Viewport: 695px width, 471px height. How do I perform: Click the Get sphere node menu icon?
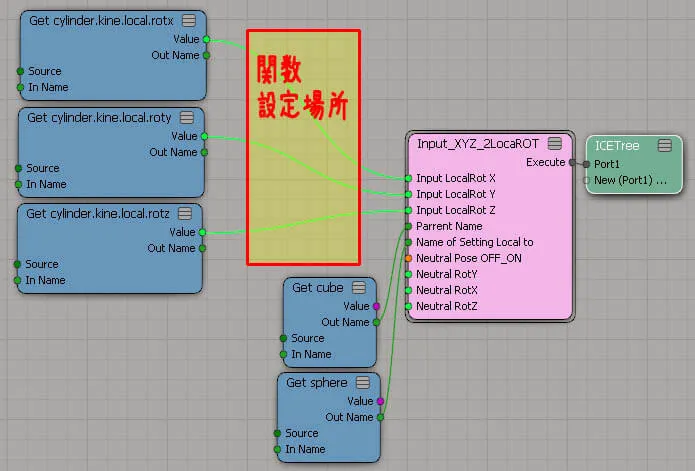[363, 382]
